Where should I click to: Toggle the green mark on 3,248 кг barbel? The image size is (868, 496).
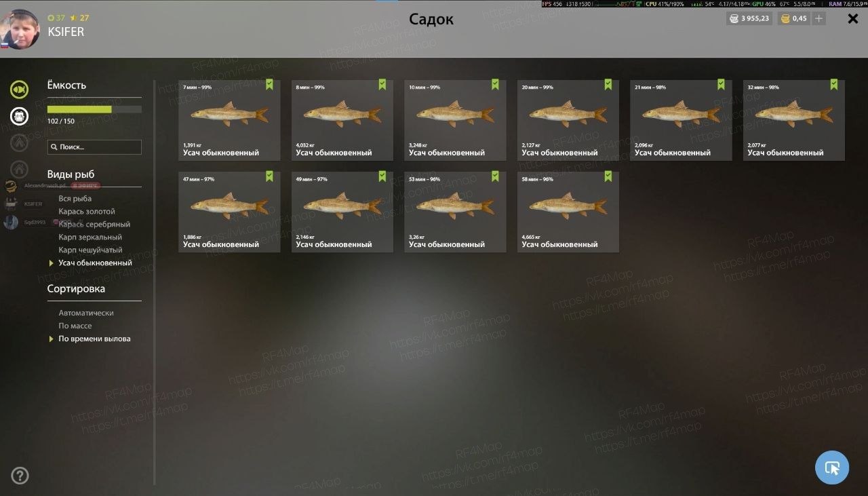(495, 84)
